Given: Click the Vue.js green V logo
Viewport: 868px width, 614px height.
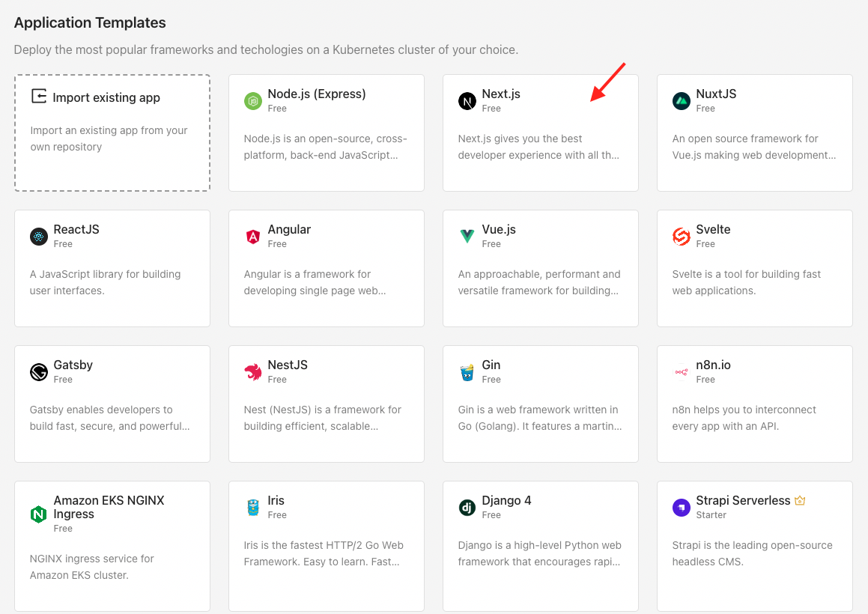Looking at the screenshot, I should click(467, 237).
